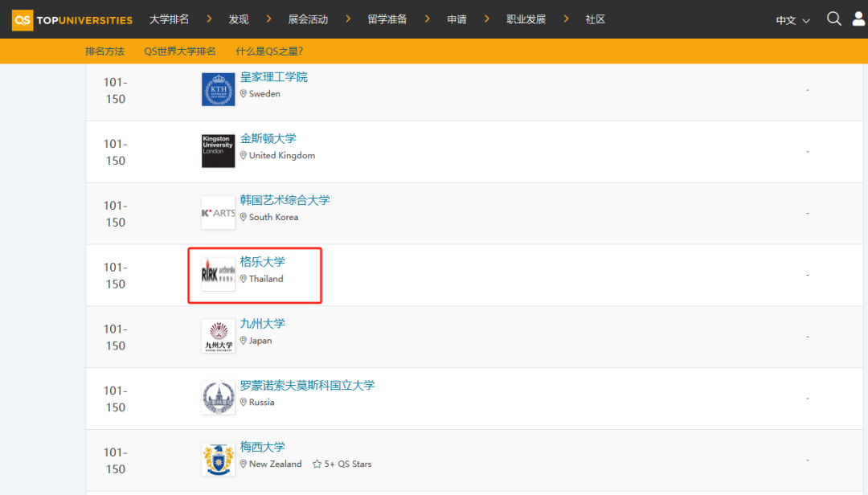Click the 101-150 rank for 金斯顿大学
Screen dimensions: 868x495
pos(115,152)
